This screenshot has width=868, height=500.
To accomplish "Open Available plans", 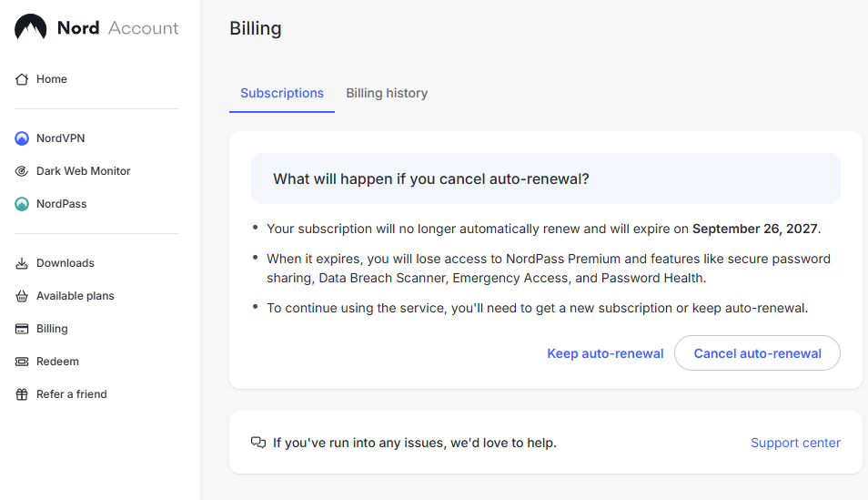I will click(x=76, y=296).
